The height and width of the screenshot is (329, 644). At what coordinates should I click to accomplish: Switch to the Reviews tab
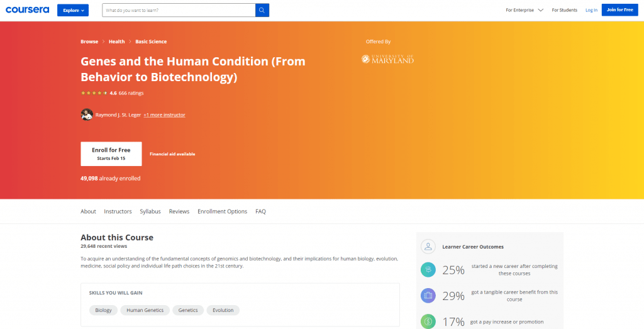(x=179, y=211)
